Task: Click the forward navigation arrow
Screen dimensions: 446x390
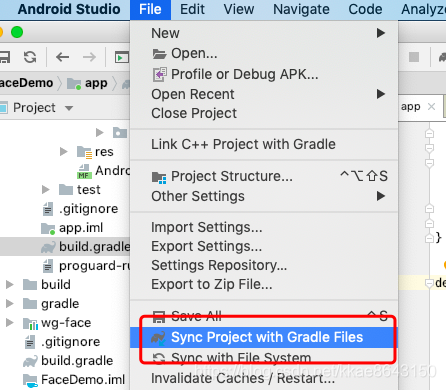Action: 89,57
